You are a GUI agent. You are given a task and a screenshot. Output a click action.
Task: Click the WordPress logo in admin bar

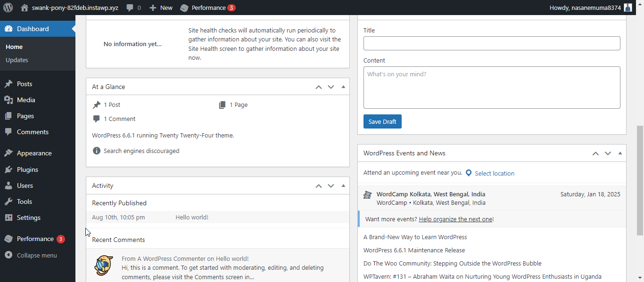7,8
